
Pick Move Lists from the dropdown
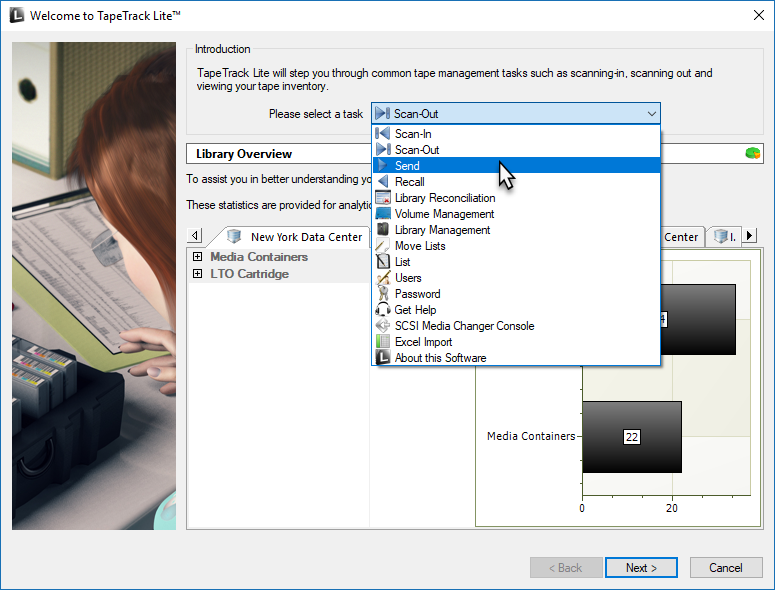516,246
